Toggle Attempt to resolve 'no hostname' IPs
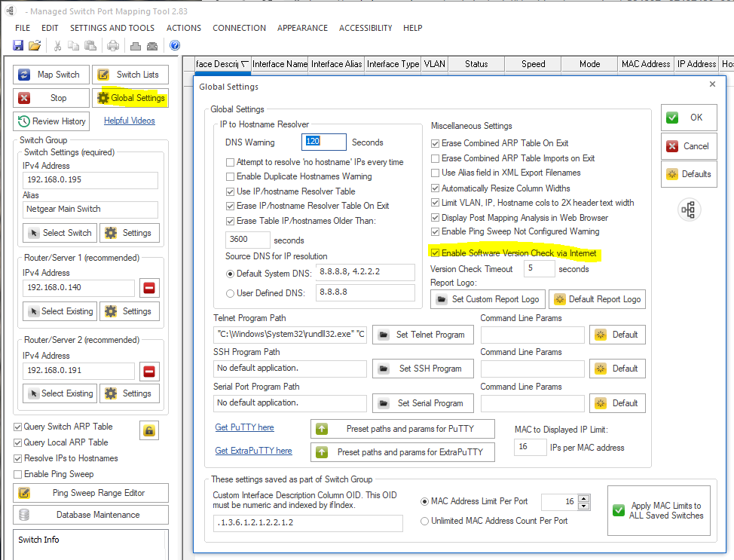The width and height of the screenshot is (734, 560). (230, 163)
